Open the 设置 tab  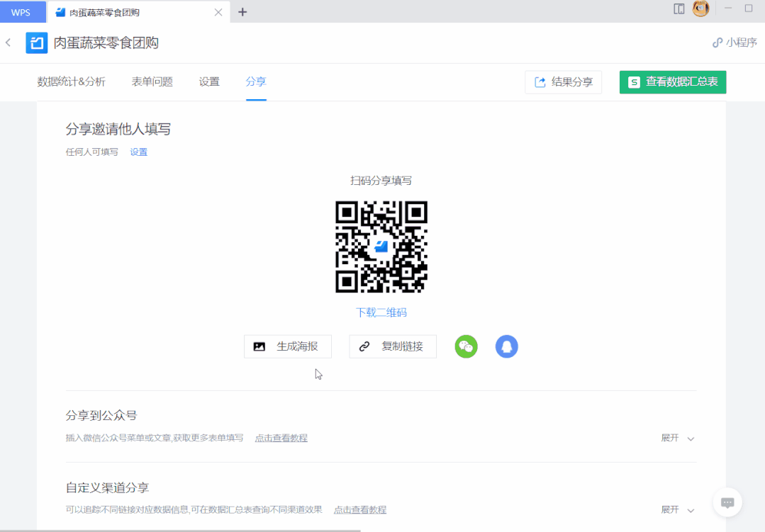tap(209, 81)
